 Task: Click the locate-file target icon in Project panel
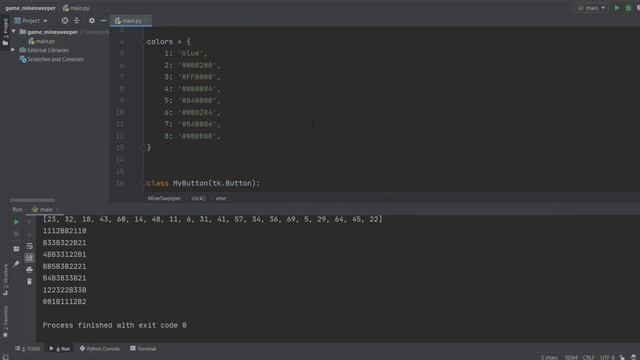coord(64,20)
